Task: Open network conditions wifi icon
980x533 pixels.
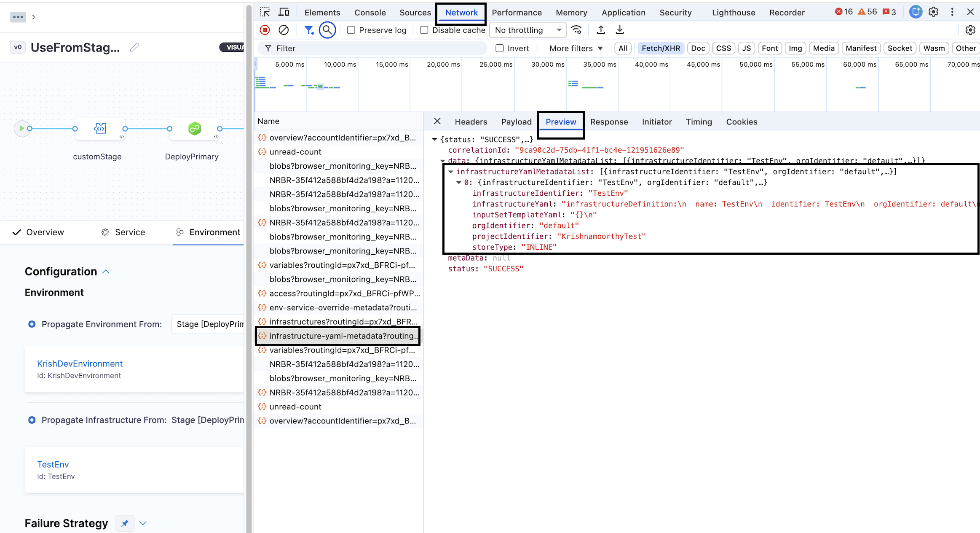Action: coord(576,30)
